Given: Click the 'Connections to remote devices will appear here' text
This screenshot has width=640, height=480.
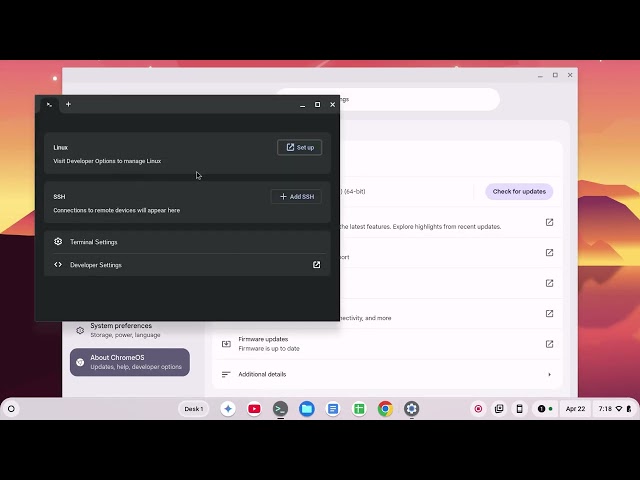Looking at the screenshot, I should click(117, 210).
